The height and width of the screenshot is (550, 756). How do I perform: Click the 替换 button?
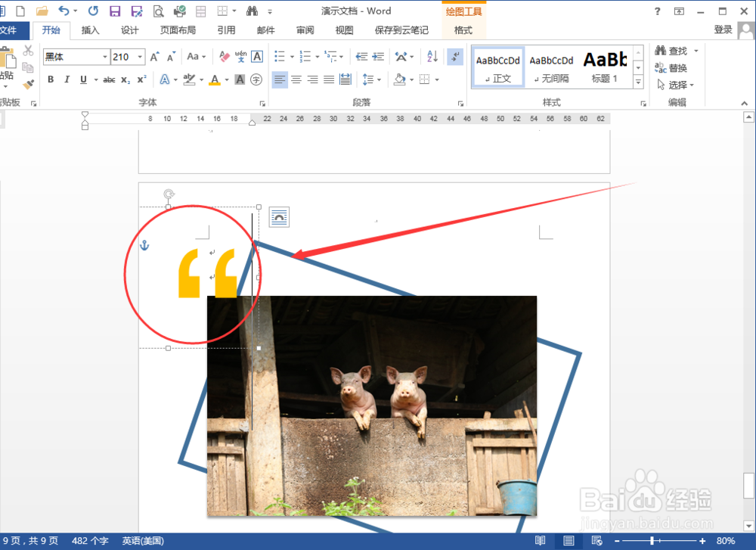(x=671, y=68)
